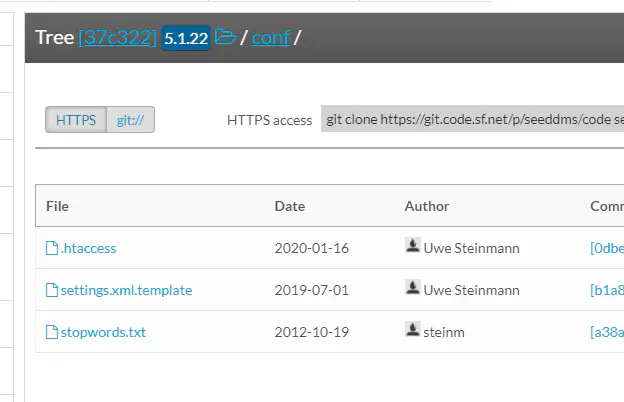Open the [a38a commit link for stopwords.txt
624x402 pixels.
(607, 332)
